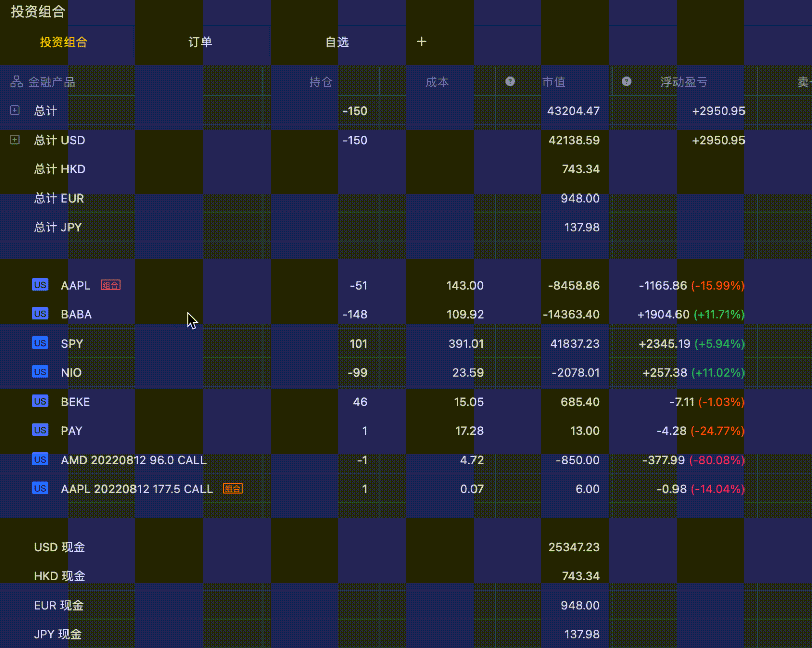This screenshot has width=812, height=648.
Task: Click the 组合 tag next to AAPL stock
Action: click(111, 285)
